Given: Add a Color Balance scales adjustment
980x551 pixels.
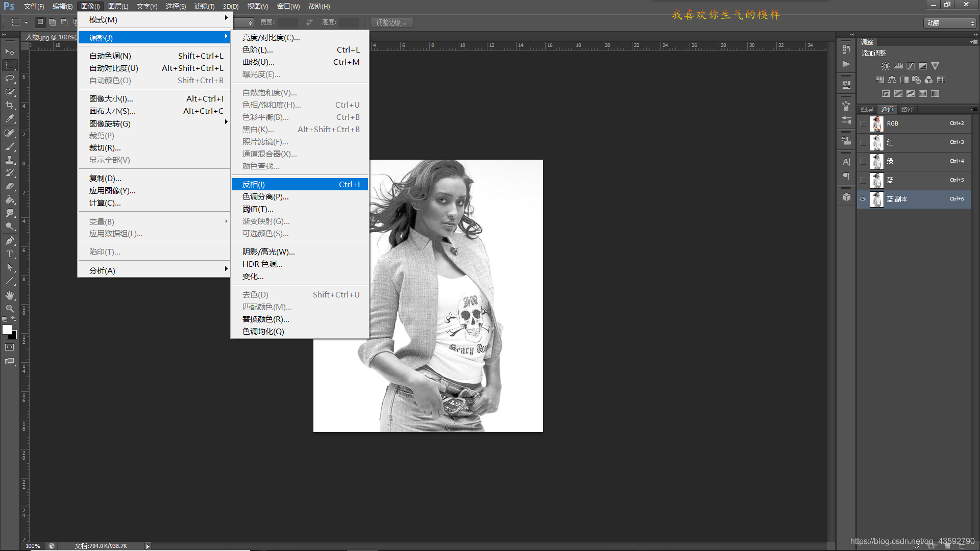Looking at the screenshot, I should point(892,80).
